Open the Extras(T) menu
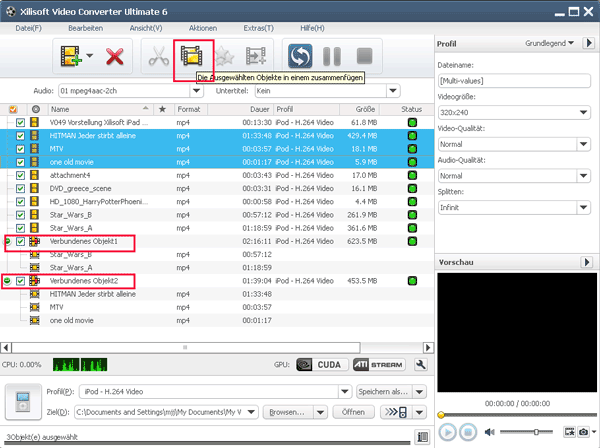This screenshot has width=600, height=448. point(259,28)
